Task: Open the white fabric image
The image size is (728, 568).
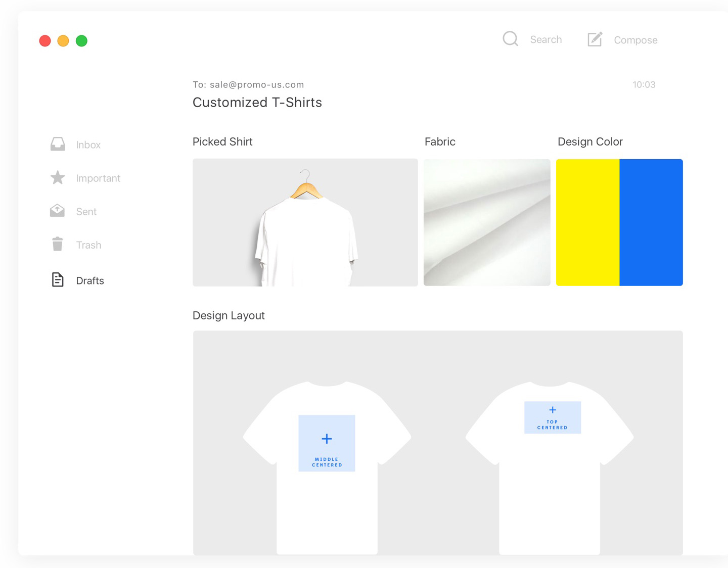Action: click(487, 222)
